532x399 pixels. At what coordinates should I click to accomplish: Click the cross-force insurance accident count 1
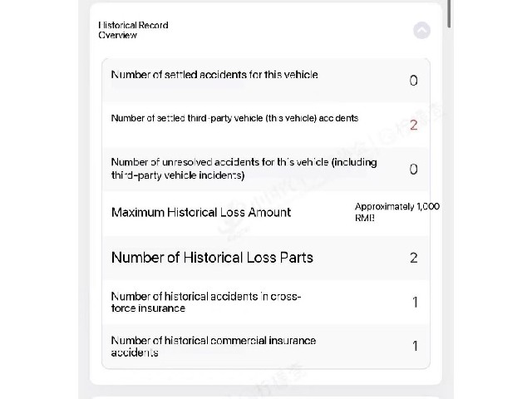[415, 302]
